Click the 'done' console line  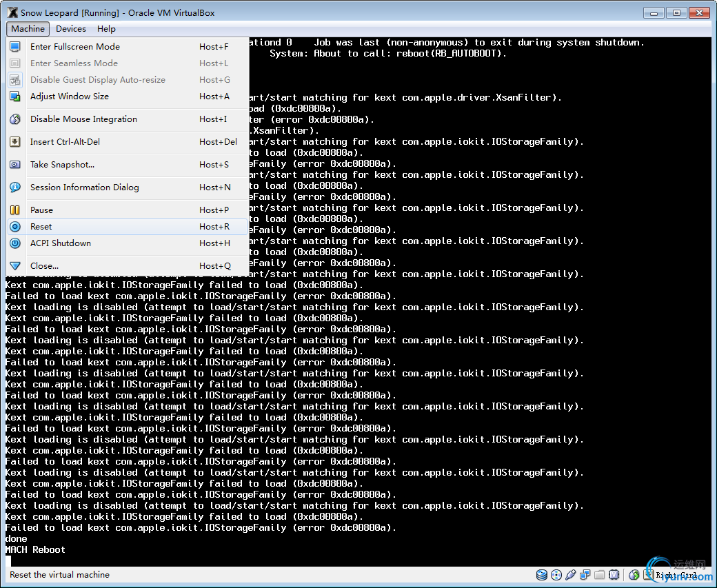16,538
